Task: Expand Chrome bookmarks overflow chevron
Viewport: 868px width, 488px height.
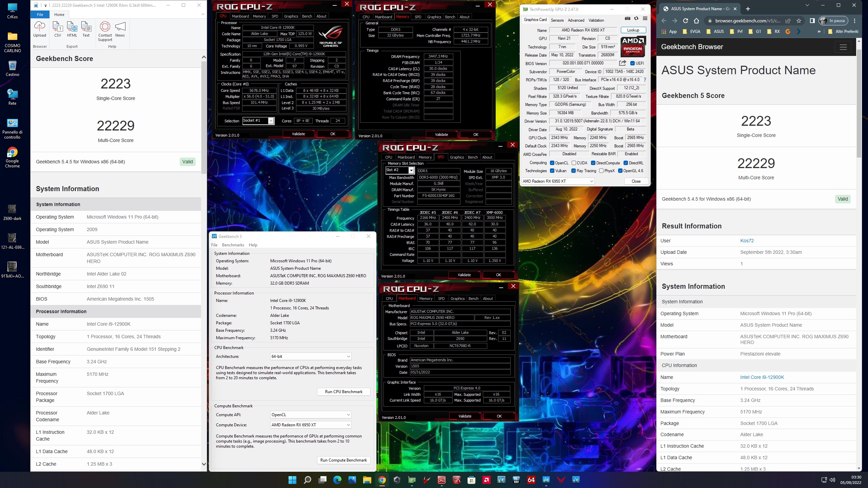Action: 819,32
